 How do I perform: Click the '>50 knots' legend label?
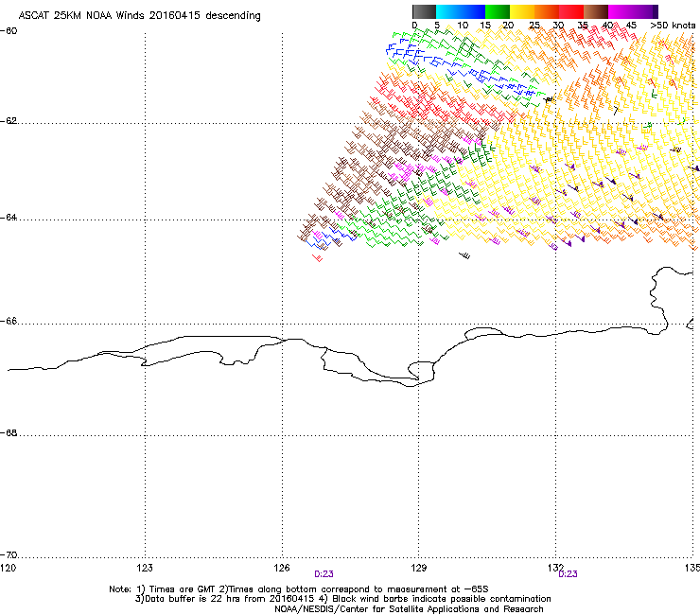pyautogui.click(x=673, y=26)
